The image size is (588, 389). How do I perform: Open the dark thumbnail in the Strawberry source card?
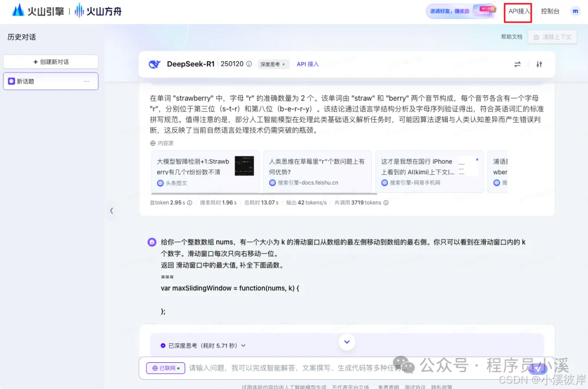click(x=244, y=166)
